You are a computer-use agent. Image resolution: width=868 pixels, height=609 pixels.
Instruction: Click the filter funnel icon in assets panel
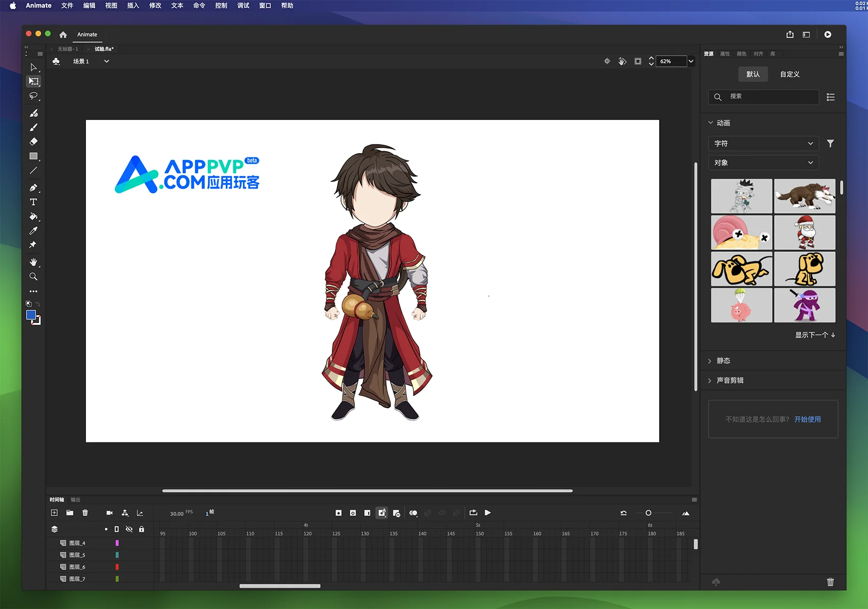pyautogui.click(x=831, y=144)
